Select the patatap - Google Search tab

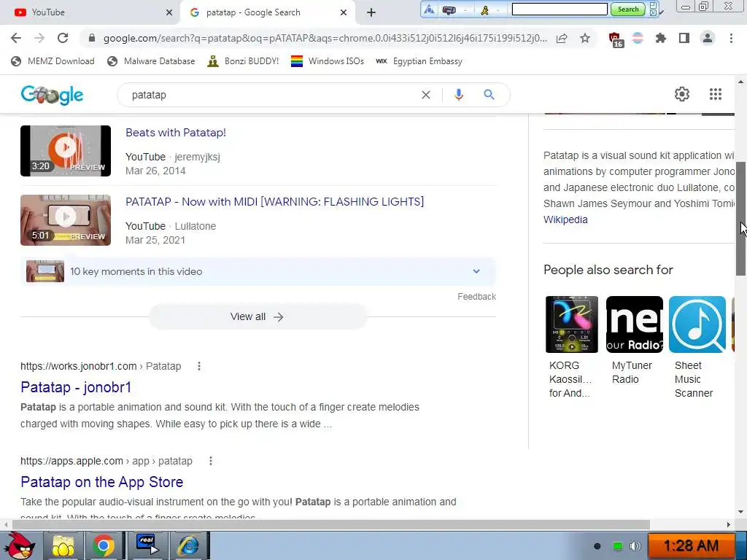[x=268, y=12]
